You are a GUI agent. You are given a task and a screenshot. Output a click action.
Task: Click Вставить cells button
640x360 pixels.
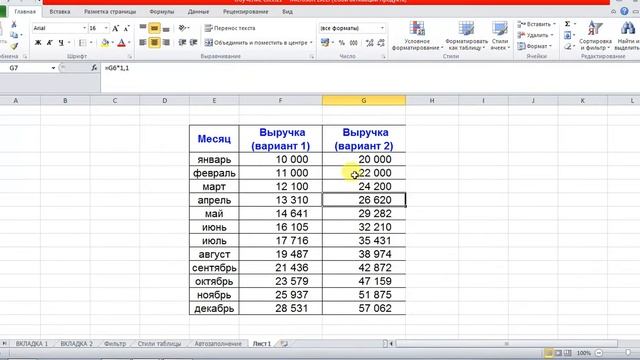click(536, 24)
